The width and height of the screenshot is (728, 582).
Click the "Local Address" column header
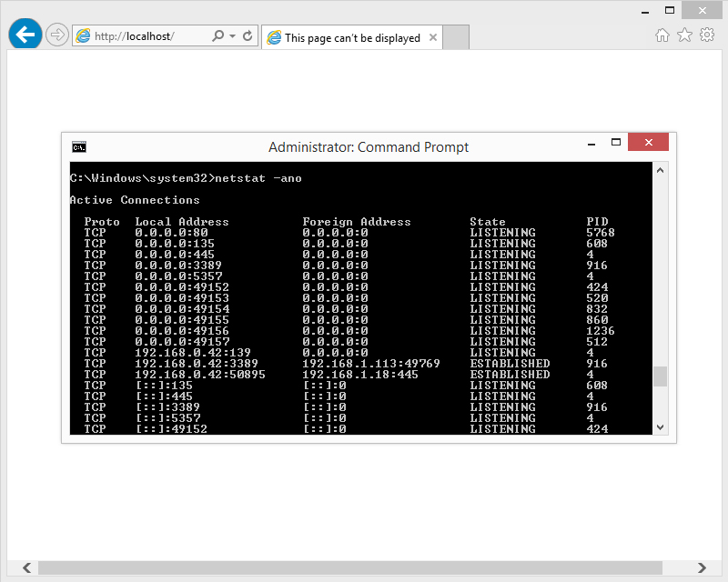pyautogui.click(x=182, y=222)
